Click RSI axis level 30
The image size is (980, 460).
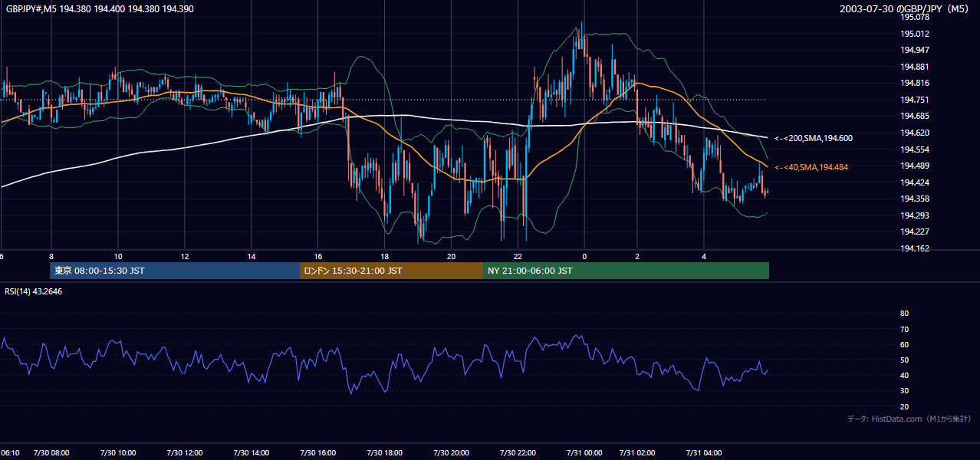tap(904, 391)
